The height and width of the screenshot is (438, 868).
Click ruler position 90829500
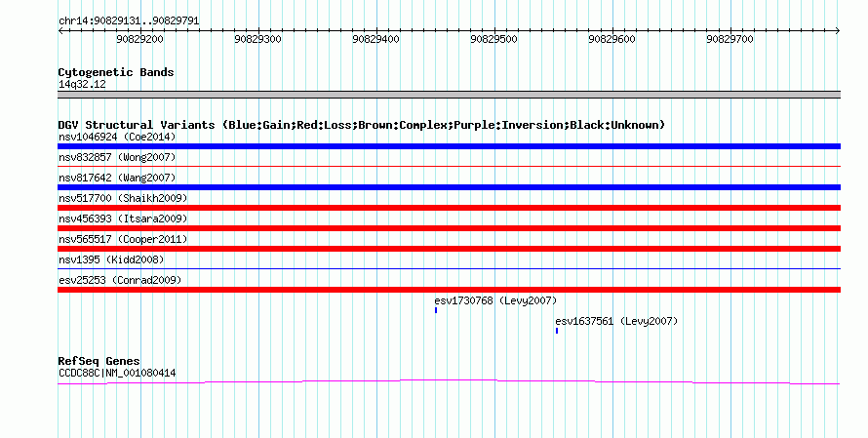tap(493, 39)
